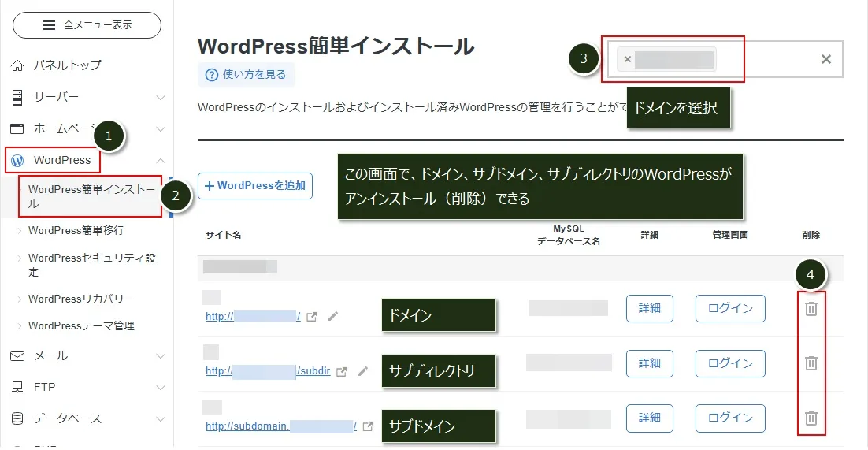Click the 管理画面 column header
This screenshot has width=868, height=450.
730,235
